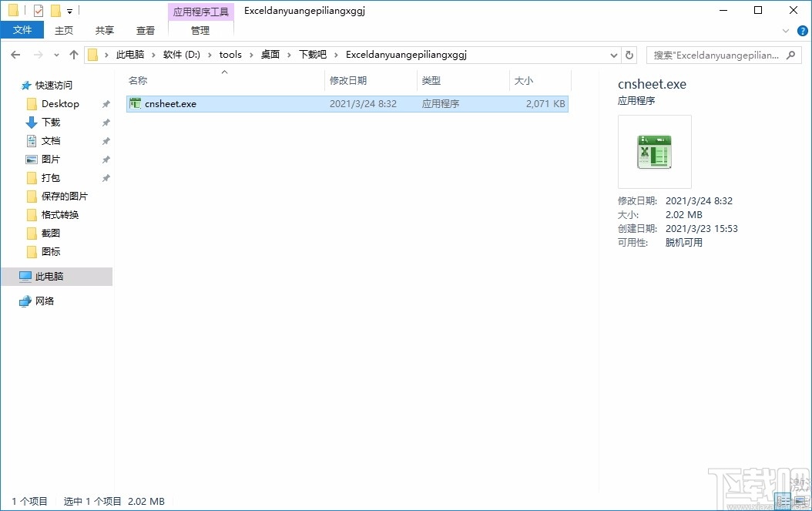Image resolution: width=812 pixels, height=511 pixels.
Task: Open the address bar history dropdown
Action: coord(613,54)
